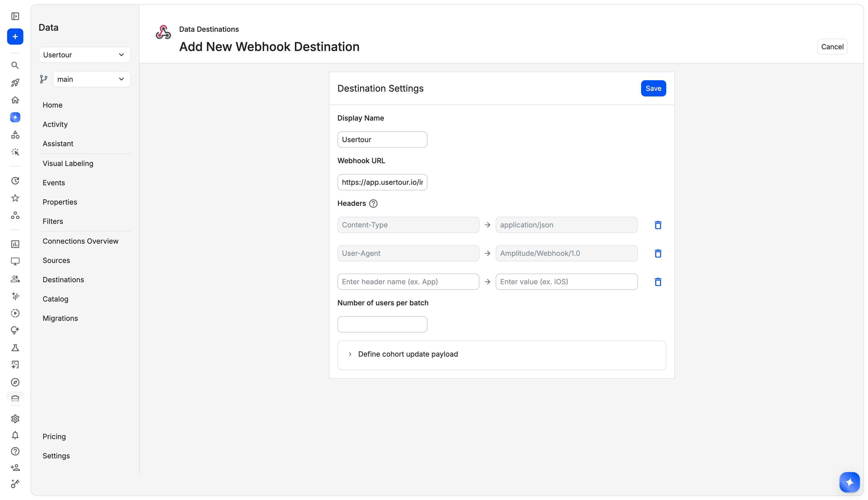Viewport: 868px width, 500px height.
Task: Click the header value input field
Action: point(566,281)
